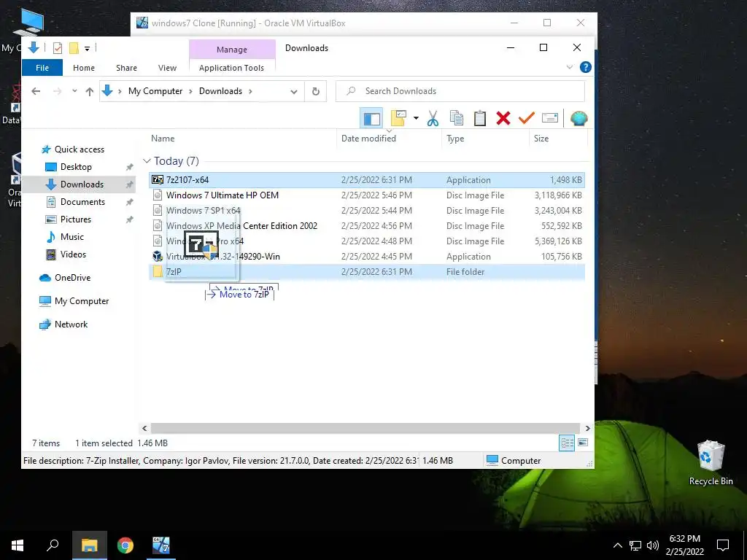Click the Copy toolbar icon
Image resolution: width=747 pixels, height=560 pixels.
coord(457,118)
